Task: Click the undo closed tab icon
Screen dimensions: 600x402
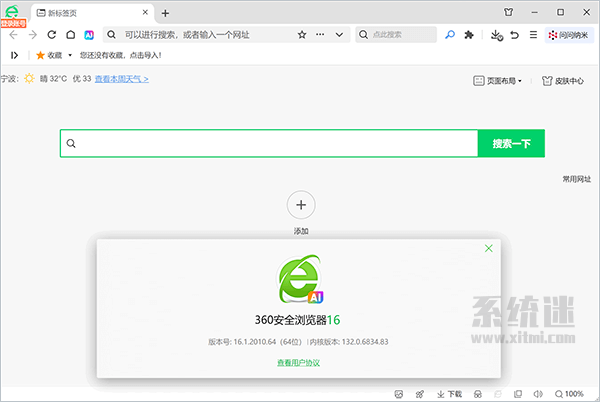Action: point(514,34)
